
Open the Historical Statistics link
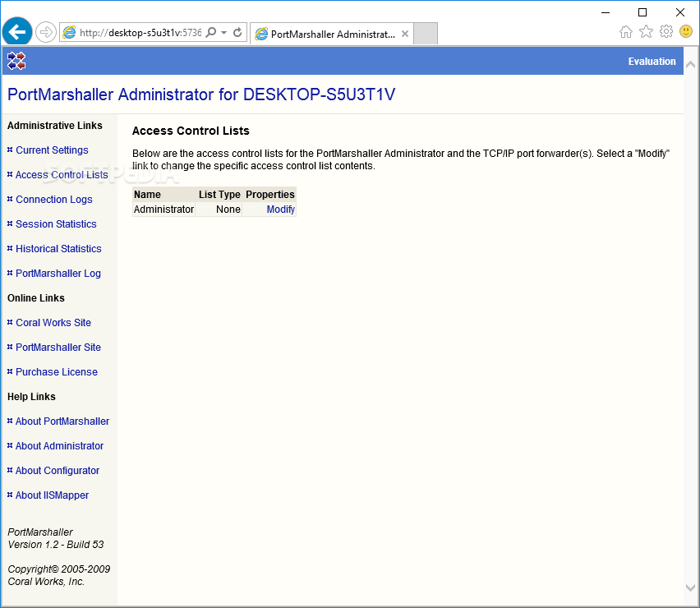(58, 248)
